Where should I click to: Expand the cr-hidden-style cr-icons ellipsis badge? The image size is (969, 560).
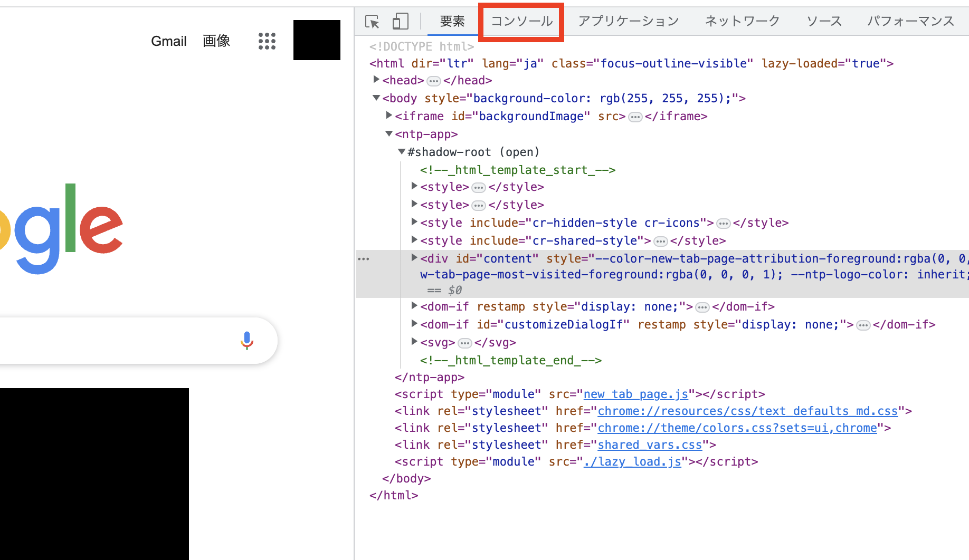(724, 224)
